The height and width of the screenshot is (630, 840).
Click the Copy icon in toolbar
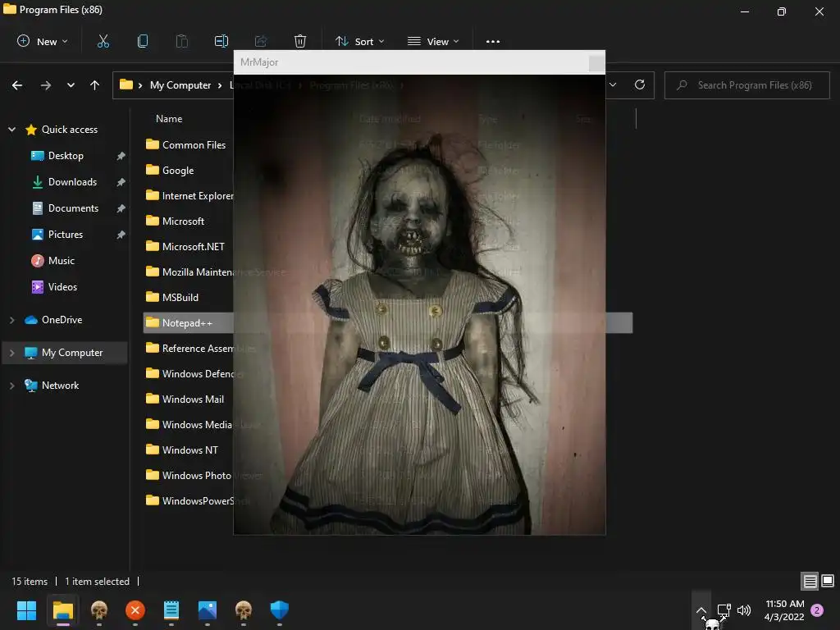coord(143,41)
